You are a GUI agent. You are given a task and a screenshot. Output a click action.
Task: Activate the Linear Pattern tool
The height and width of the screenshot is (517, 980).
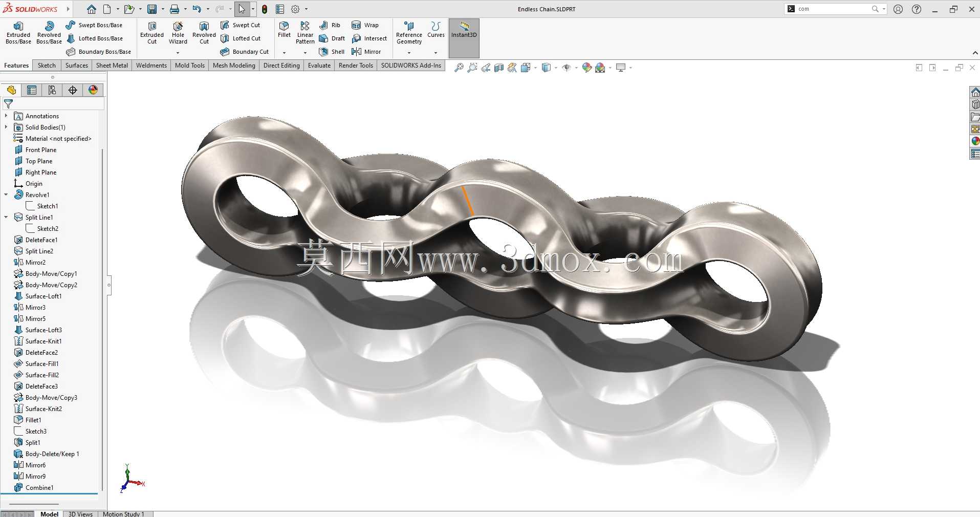click(305, 33)
